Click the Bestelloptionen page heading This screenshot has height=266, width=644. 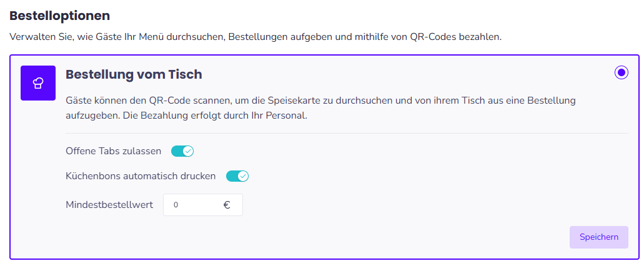point(59,16)
